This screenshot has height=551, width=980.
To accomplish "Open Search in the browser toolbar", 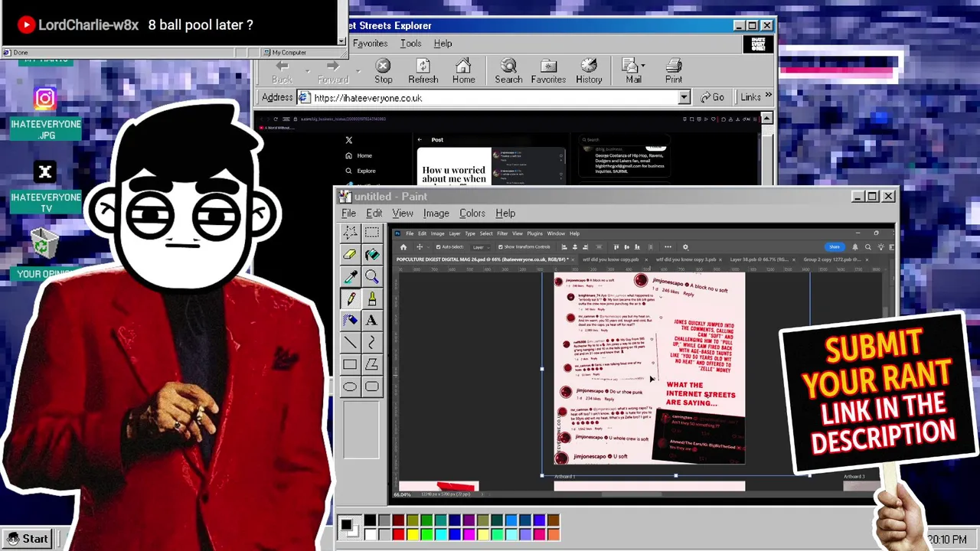I will click(x=508, y=72).
